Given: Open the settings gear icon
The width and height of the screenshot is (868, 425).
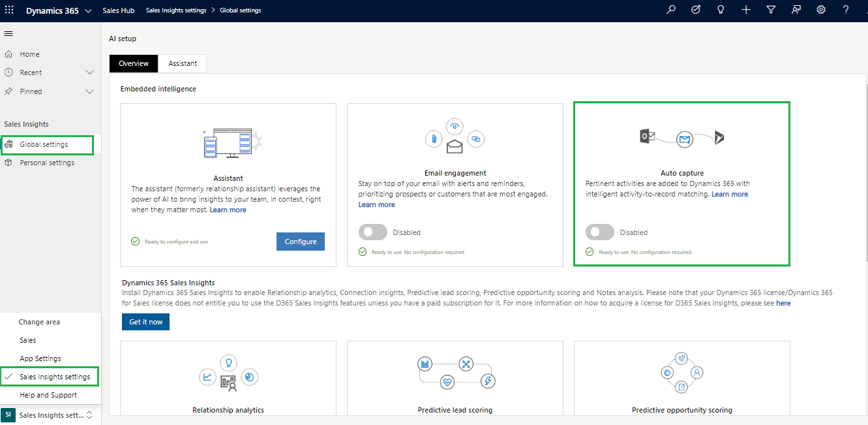Looking at the screenshot, I should pos(821,10).
